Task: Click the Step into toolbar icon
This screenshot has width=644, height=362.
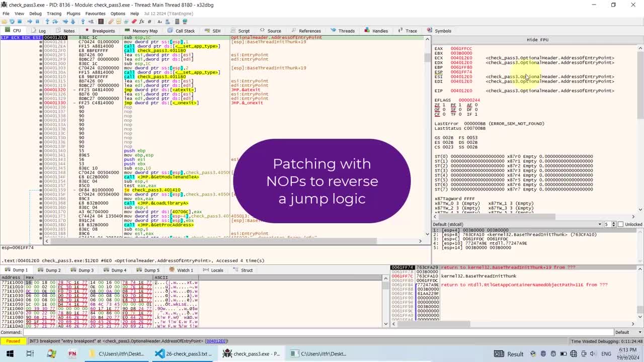Action: point(47,22)
